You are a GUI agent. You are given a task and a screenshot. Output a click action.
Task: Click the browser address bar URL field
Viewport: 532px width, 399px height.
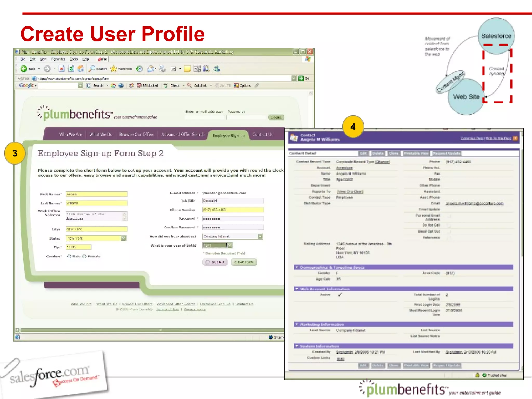coord(164,78)
